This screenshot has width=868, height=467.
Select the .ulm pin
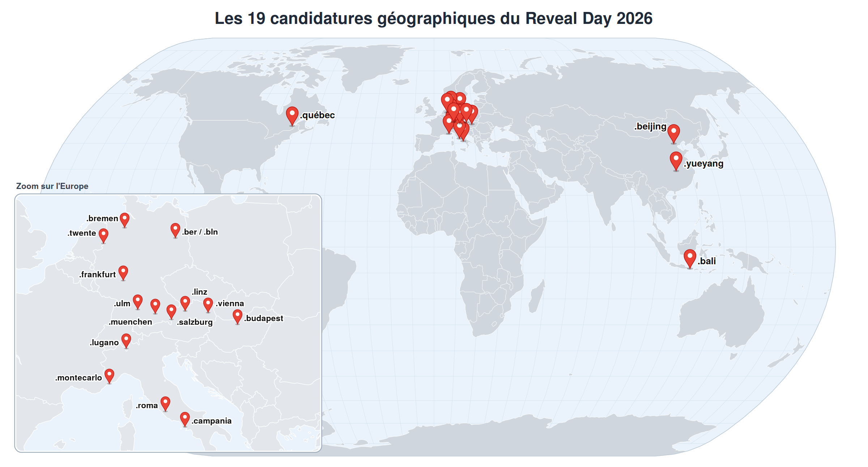tap(138, 302)
